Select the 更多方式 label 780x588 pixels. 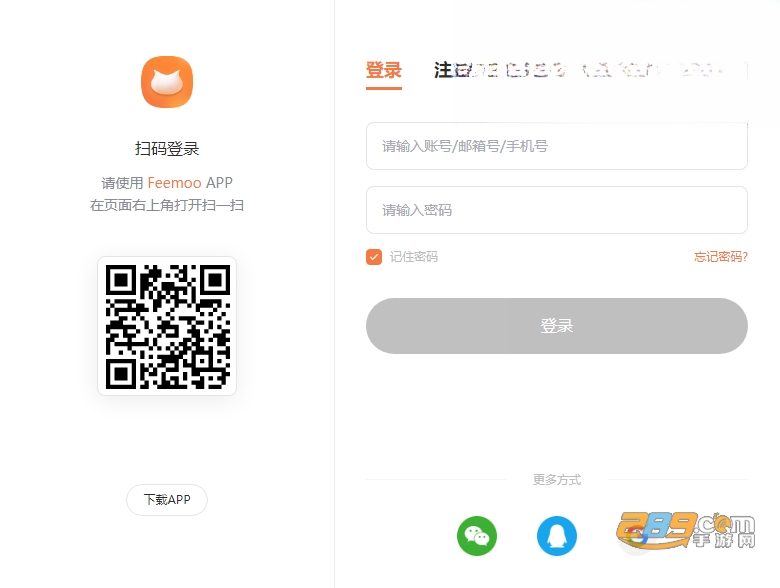tap(557, 480)
